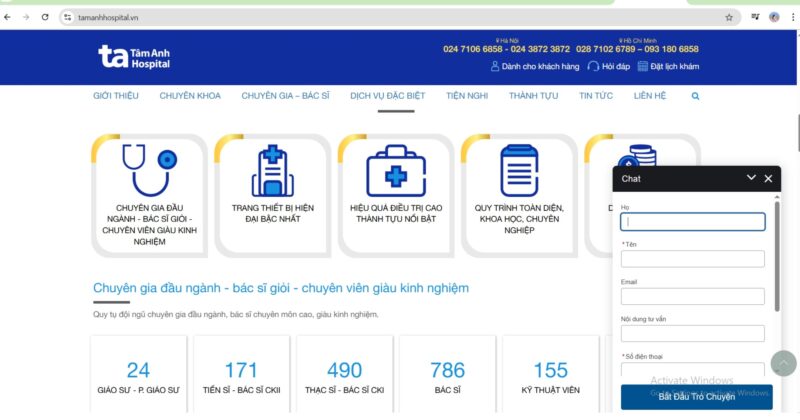This screenshot has height=420, width=800.
Task: Click the medical kit treatment icon card
Action: [x=396, y=196]
